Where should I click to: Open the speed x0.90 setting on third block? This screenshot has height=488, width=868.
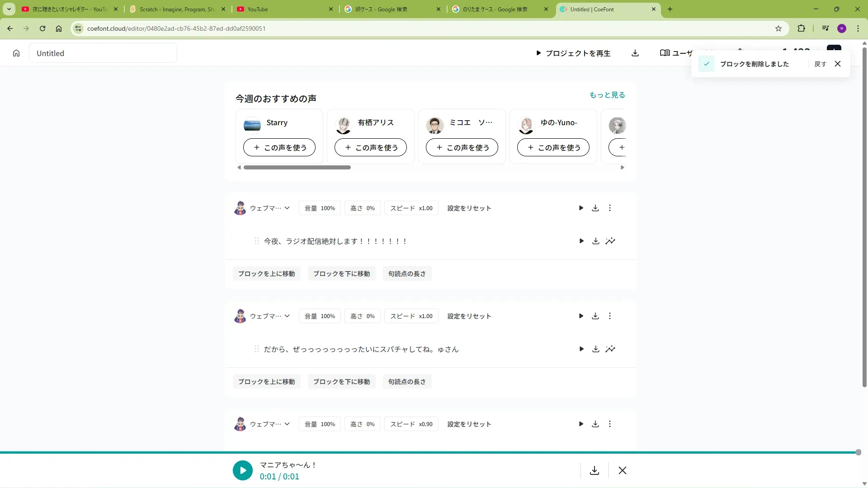(411, 424)
